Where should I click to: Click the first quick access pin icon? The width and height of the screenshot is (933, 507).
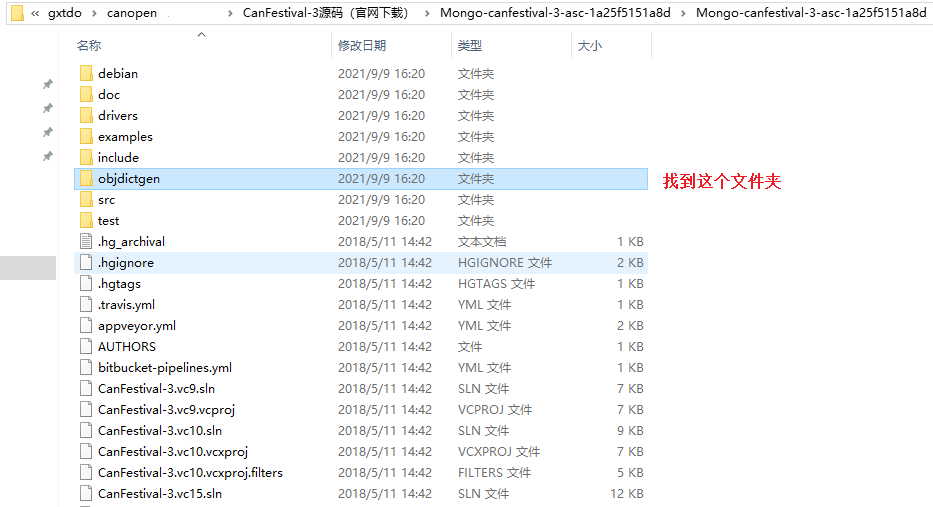[x=48, y=84]
